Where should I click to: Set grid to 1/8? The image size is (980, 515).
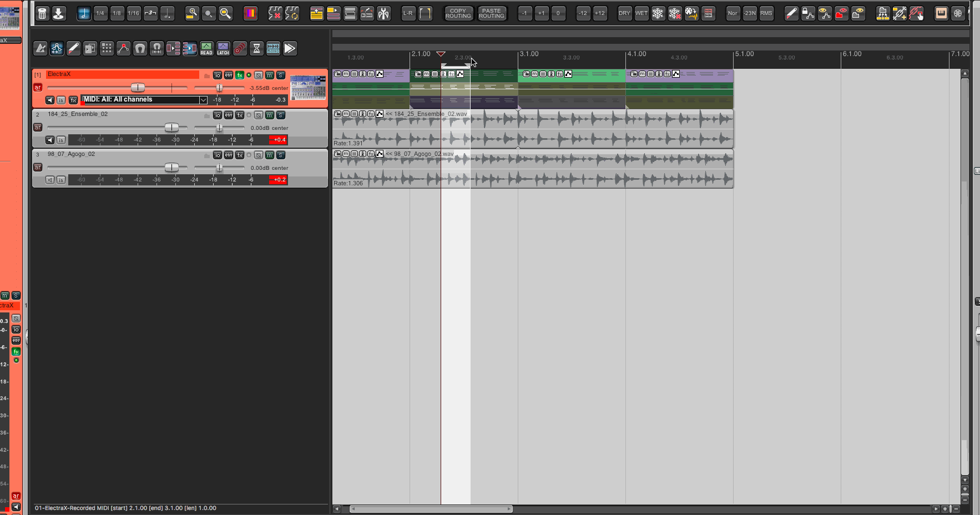(117, 13)
